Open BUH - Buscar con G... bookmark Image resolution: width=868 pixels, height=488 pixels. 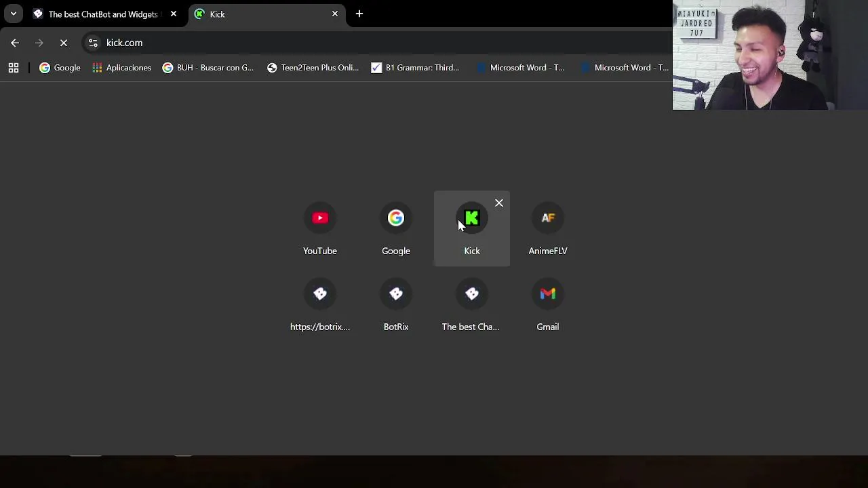(x=208, y=68)
